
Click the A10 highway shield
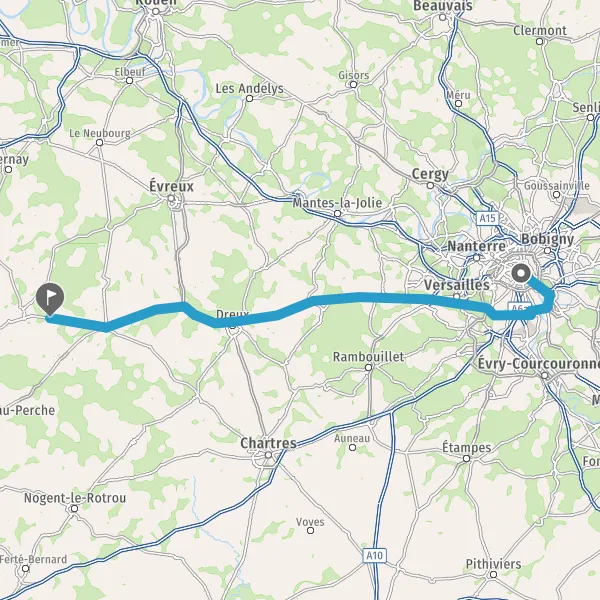[x=374, y=555]
